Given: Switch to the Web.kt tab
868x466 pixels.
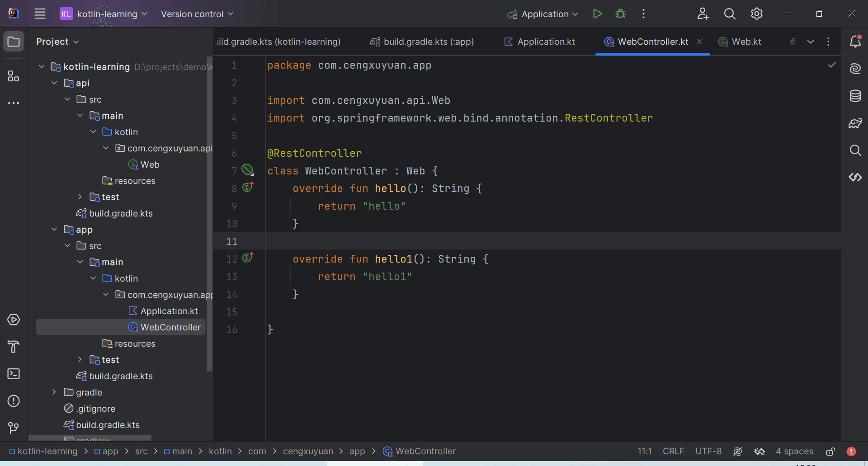Looking at the screenshot, I should point(740,42).
